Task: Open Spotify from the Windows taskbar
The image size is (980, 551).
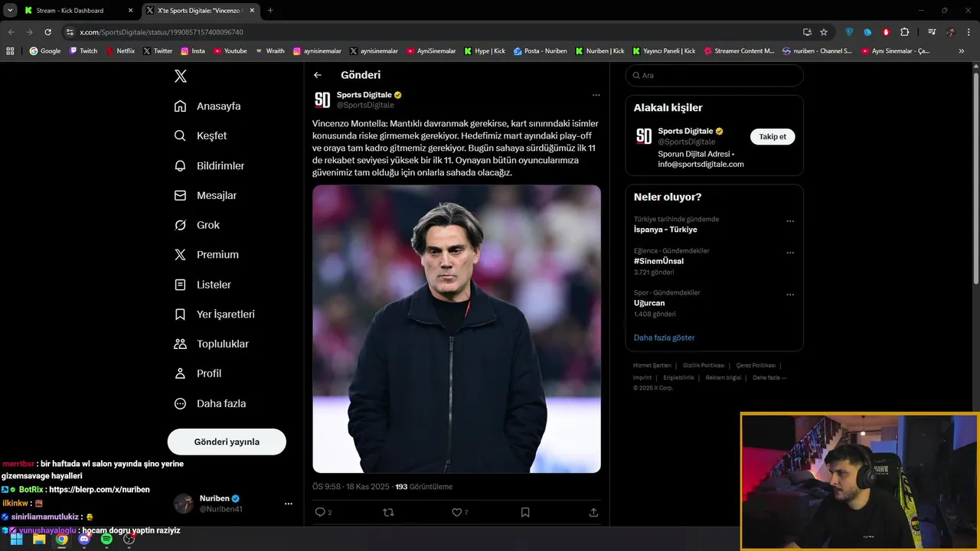Action: point(106,539)
